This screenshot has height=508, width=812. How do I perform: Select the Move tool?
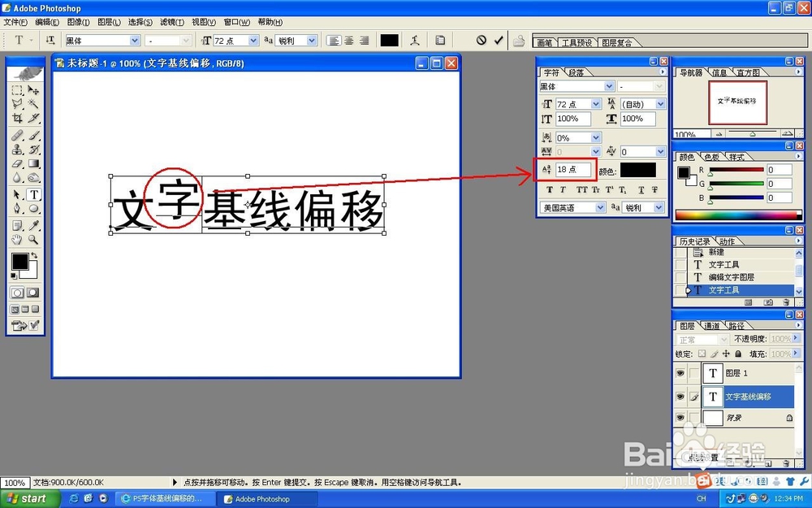click(33, 90)
